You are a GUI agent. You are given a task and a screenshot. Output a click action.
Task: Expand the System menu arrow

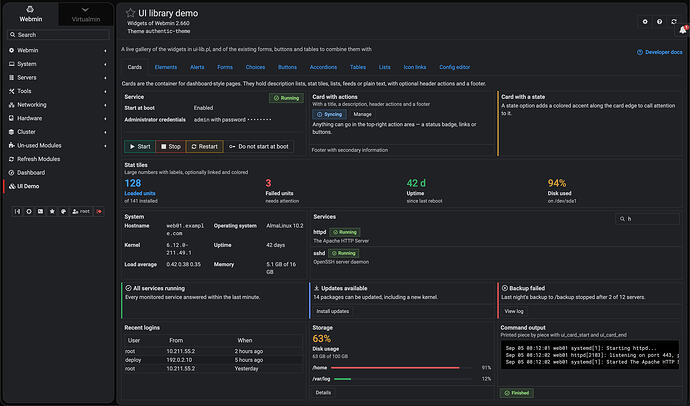(105, 64)
